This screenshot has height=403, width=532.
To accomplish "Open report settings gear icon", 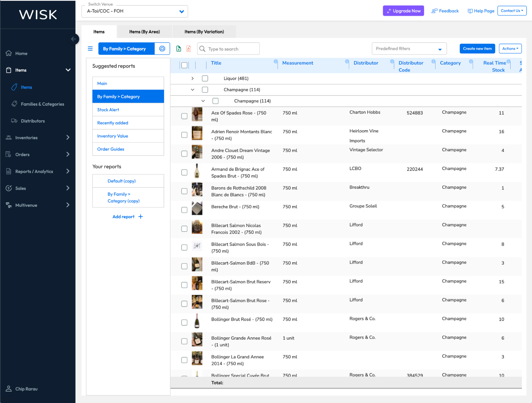I will tap(162, 49).
